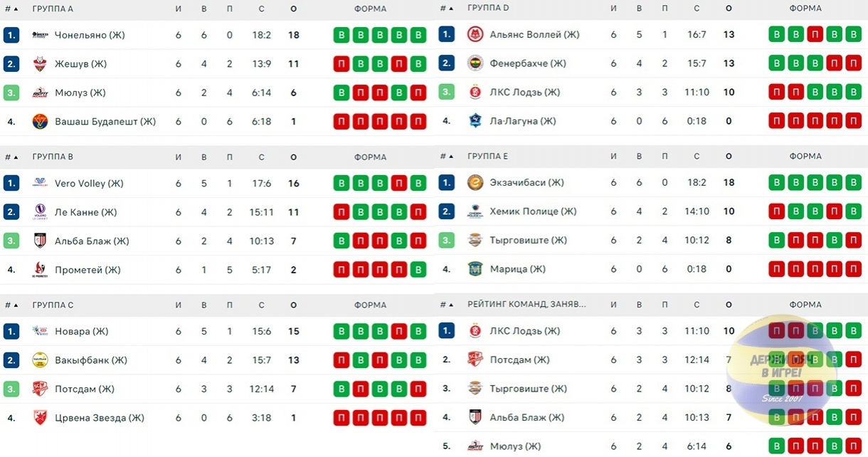Open the Хемик Полице (Ж) team link
This screenshot has height=457, width=868.
pos(534,211)
